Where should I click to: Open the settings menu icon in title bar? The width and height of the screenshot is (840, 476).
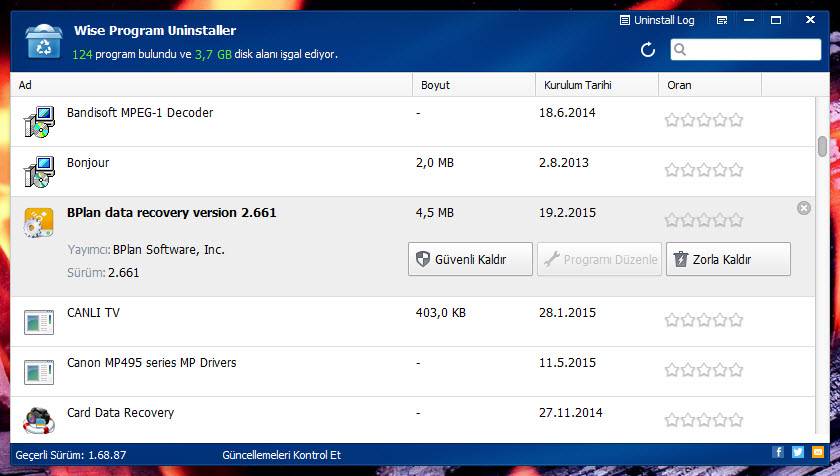(722, 20)
